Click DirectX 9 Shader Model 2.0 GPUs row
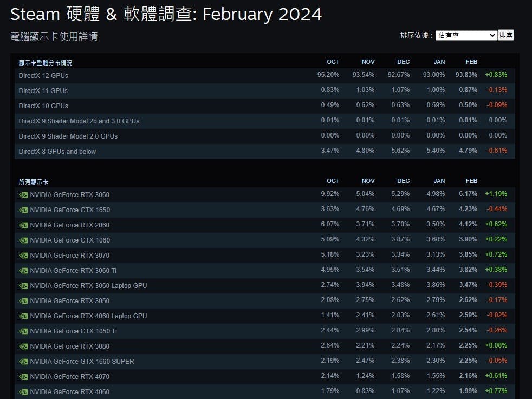This screenshot has width=532, height=399. [x=265, y=136]
